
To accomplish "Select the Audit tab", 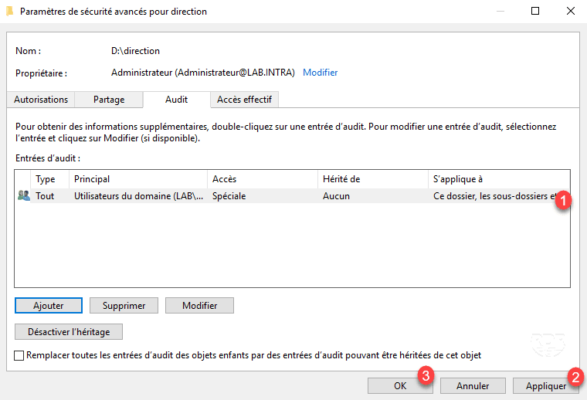I will pos(176,100).
